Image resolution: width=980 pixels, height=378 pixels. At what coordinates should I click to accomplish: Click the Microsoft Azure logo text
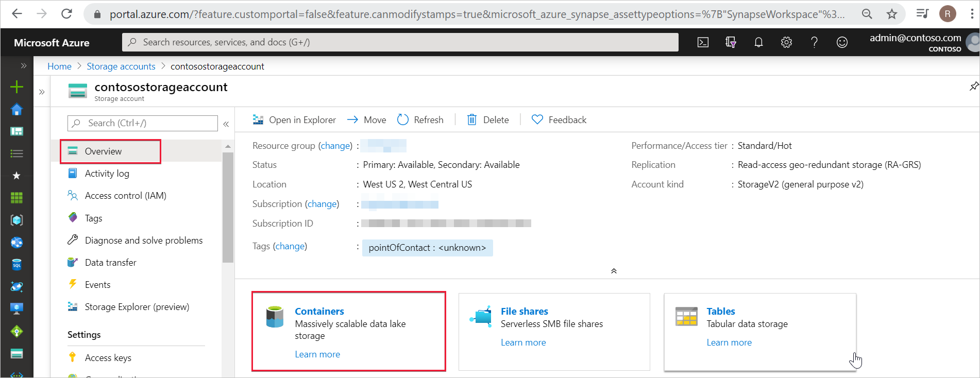coord(52,43)
